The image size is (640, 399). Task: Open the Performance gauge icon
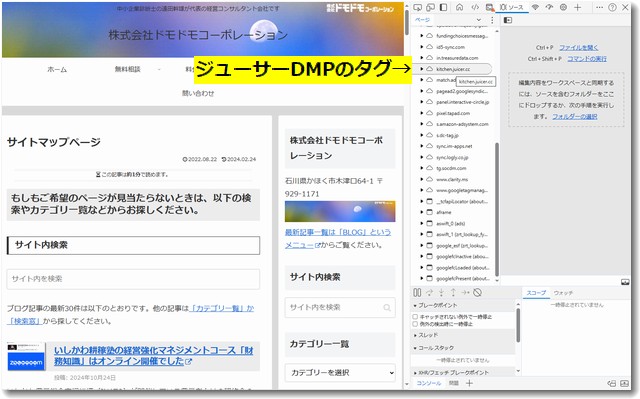[x=549, y=7]
